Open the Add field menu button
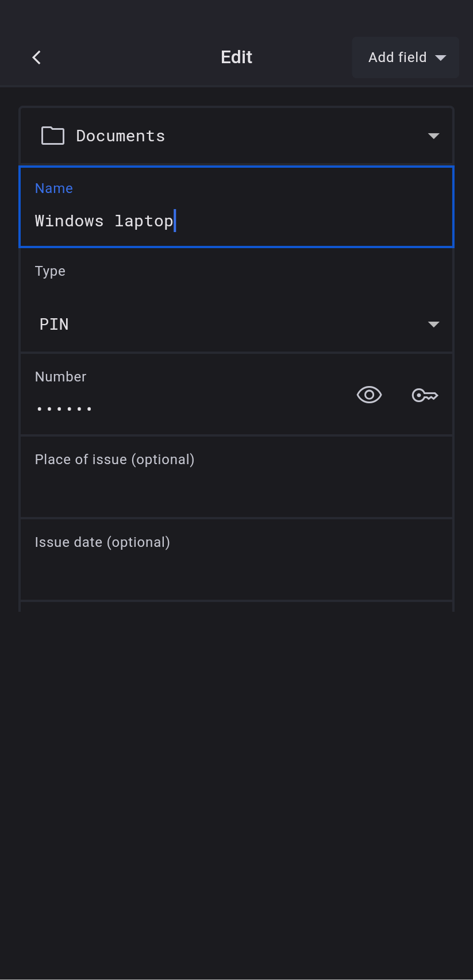The width and height of the screenshot is (473, 980). click(397, 57)
